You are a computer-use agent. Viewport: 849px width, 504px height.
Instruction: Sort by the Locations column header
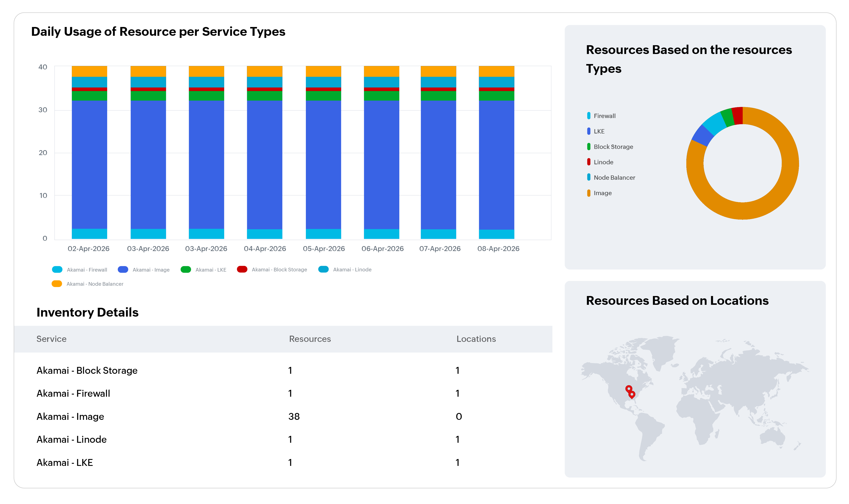click(476, 339)
